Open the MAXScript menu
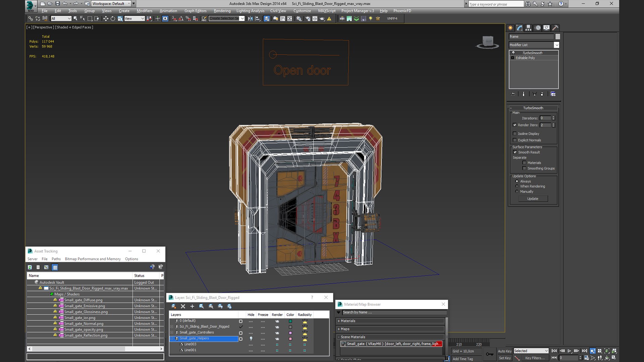The height and width of the screenshot is (362, 644). (x=327, y=11)
